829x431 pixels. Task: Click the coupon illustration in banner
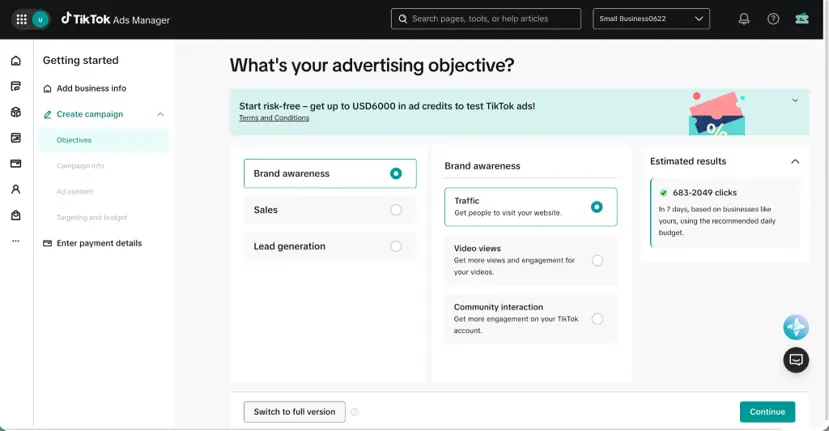tap(717, 114)
